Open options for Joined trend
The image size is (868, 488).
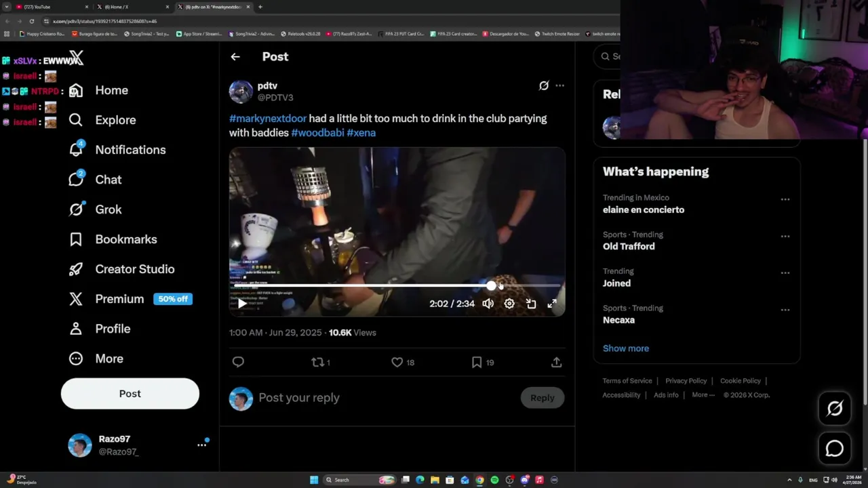785,272
